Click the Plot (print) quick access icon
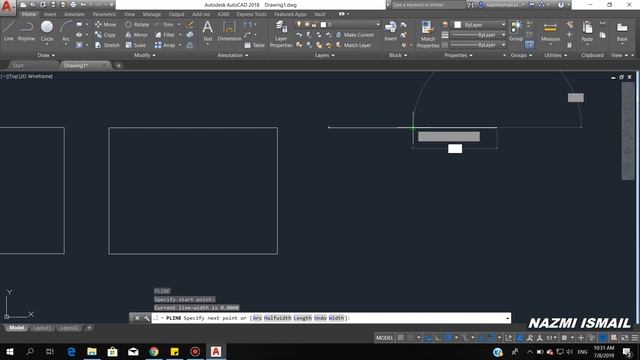This screenshot has height=360, width=640. pos(73,5)
